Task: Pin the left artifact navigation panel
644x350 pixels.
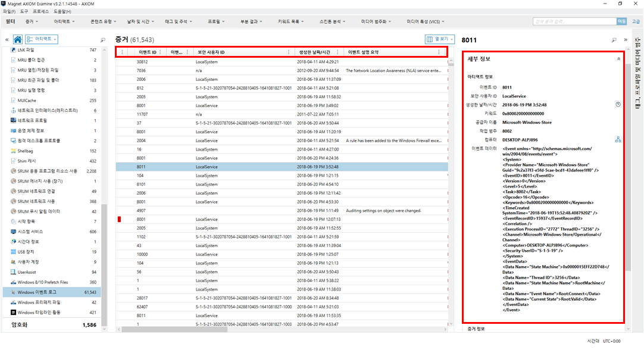Action: tap(103, 40)
